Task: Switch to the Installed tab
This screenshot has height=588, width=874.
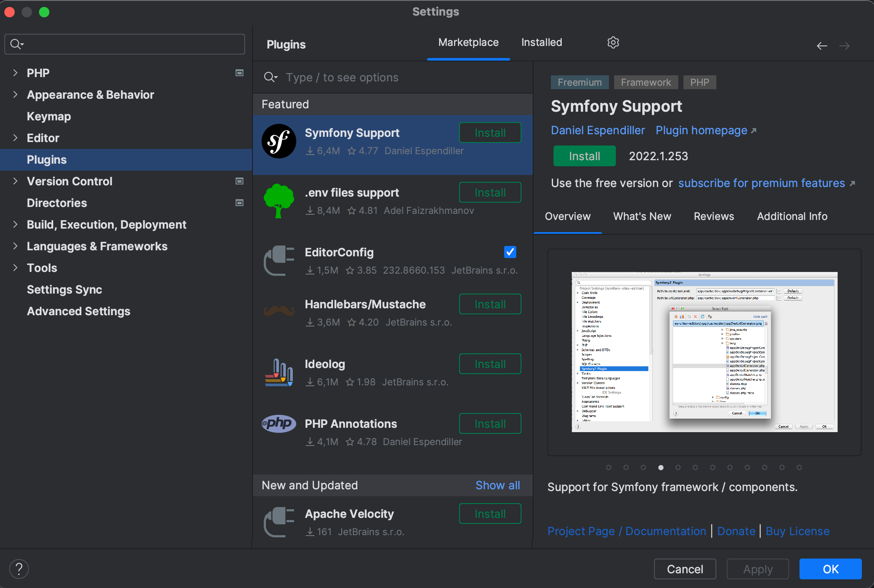Action: pyautogui.click(x=541, y=42)
